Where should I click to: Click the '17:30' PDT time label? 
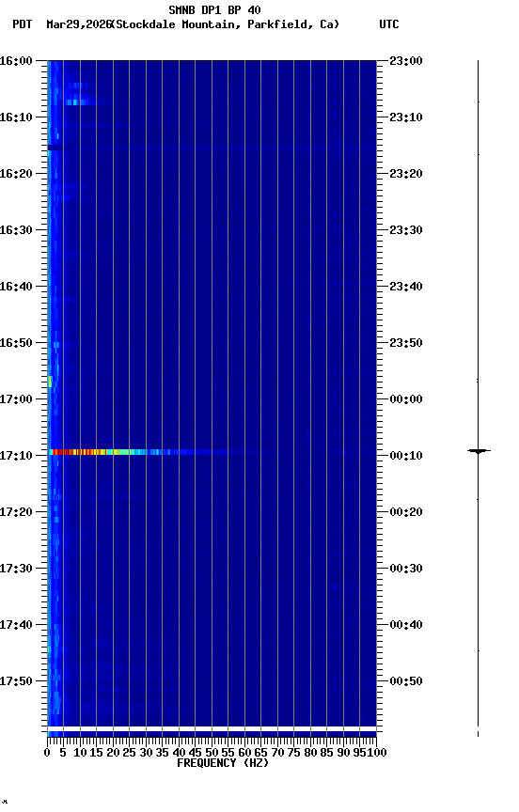[16, 570]
